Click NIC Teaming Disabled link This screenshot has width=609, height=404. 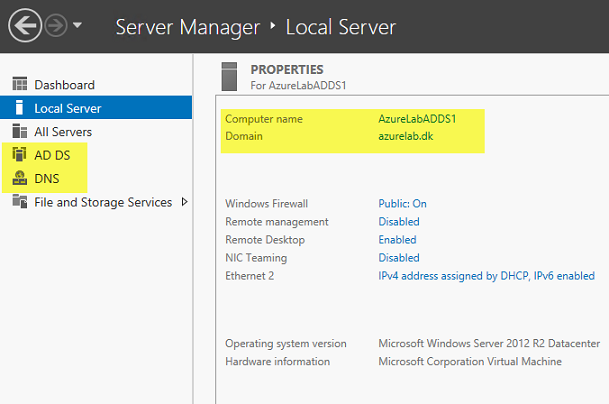399,258
